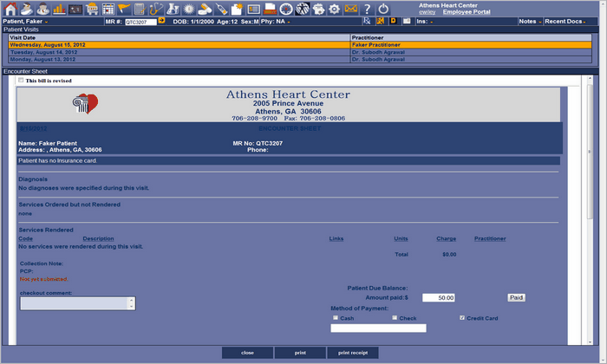Click the power logout icon

click(x=383, y=9)
